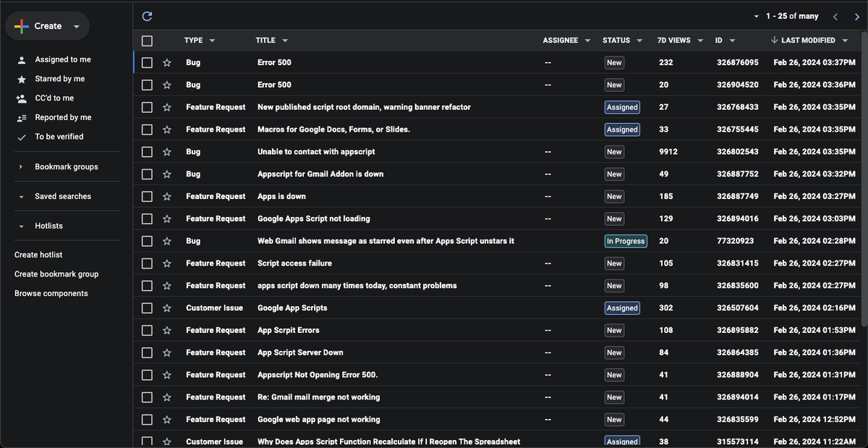Expand Bookmark groups section

click(x=21, y=167)
